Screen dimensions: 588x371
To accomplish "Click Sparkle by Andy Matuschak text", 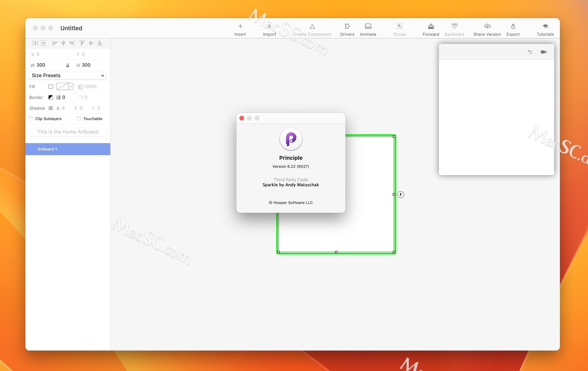I will [x=291, y=185].
